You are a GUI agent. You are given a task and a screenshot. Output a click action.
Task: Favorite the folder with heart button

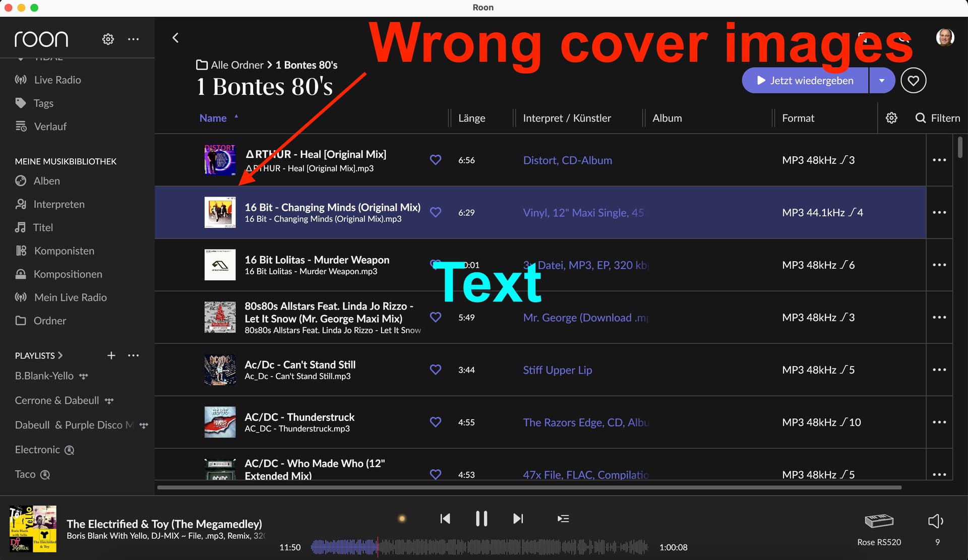tap(914, 80)
